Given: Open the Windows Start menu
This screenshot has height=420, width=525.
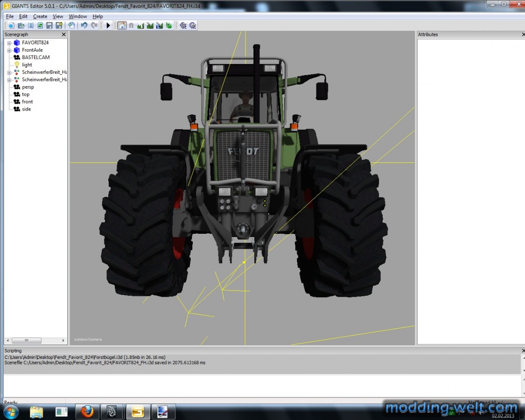Looking at the screenshot, I should coord(11,411).
